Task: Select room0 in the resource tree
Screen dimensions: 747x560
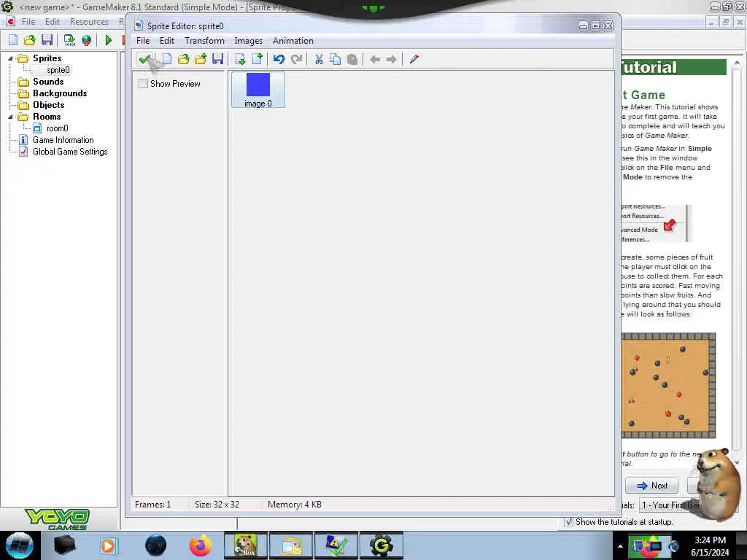Action: point(57,128)
